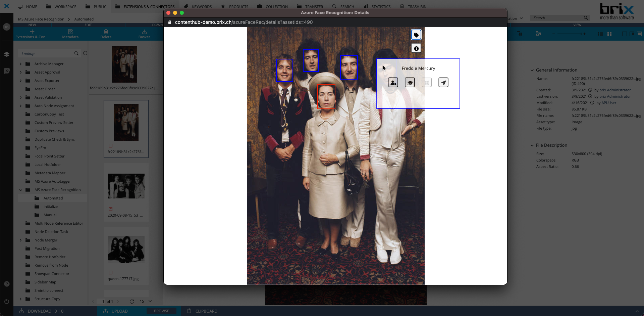Click the Basket download tool

(x=144, y=34)
